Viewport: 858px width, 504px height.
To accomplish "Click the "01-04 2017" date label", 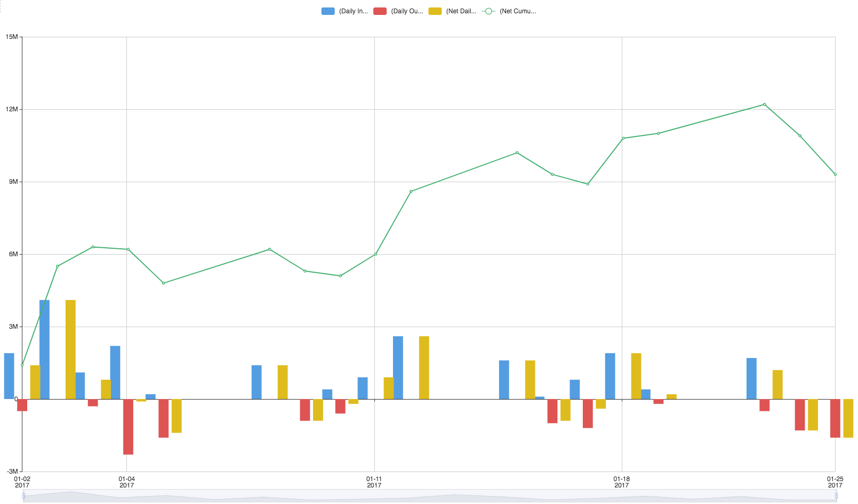I will pos(126,482).
